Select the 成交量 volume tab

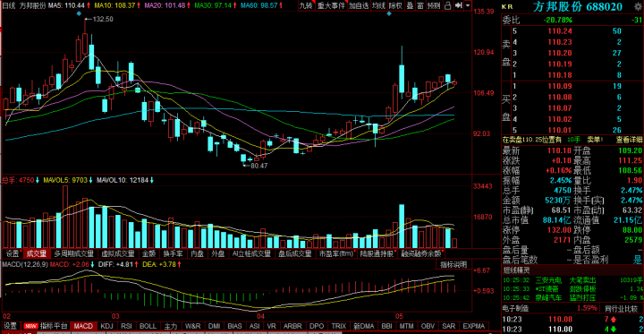[x=37, y=253]
